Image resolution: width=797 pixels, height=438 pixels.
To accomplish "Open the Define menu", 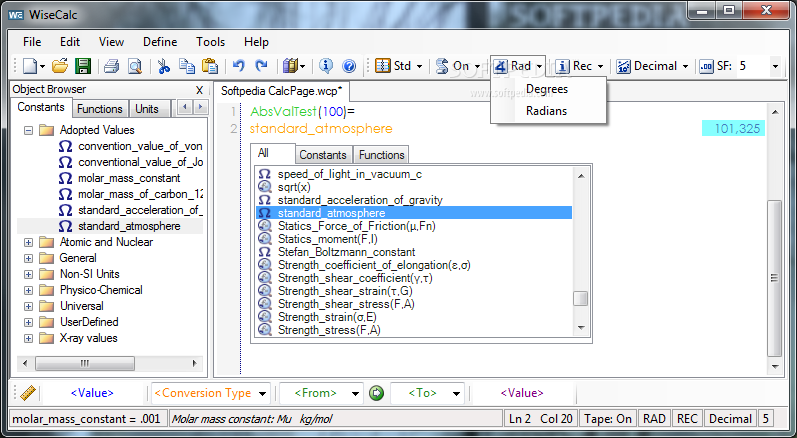I will [x=160, y=42].
